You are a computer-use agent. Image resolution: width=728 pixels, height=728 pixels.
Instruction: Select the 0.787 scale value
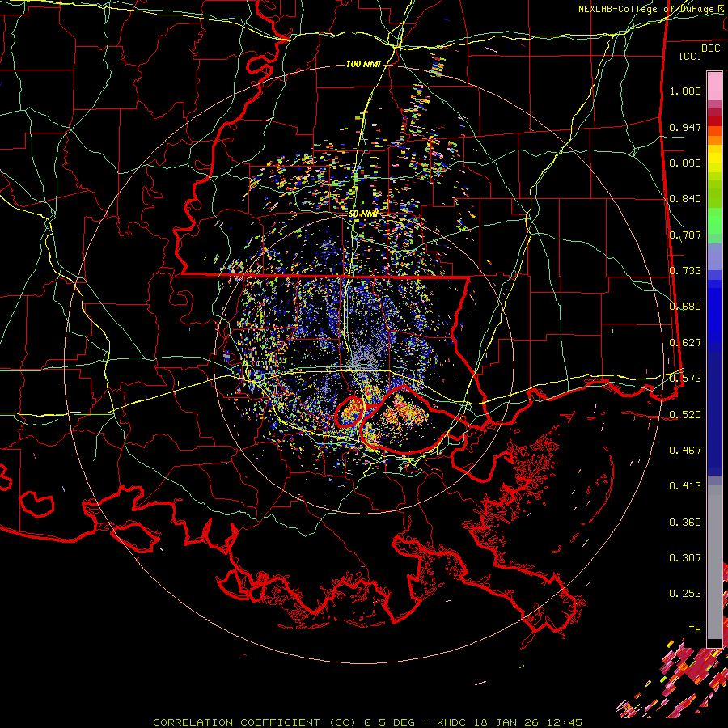(x=685, y=235)
